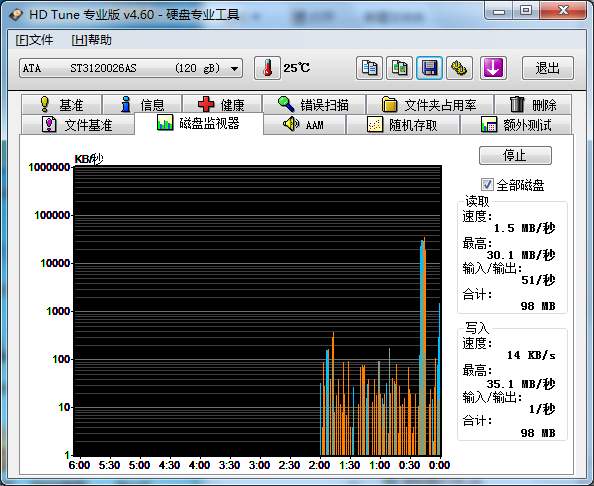Open the 额外测试 tab
594x486 pixels.
516,125
